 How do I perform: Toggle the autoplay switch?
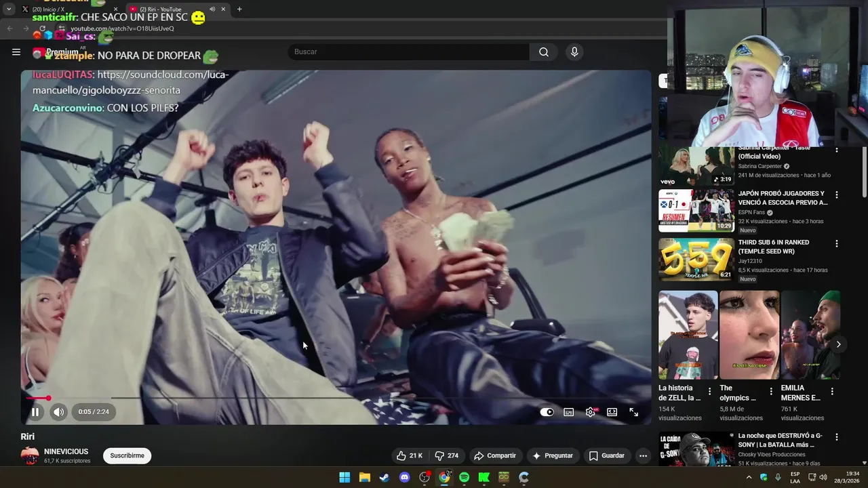(547, 411)
